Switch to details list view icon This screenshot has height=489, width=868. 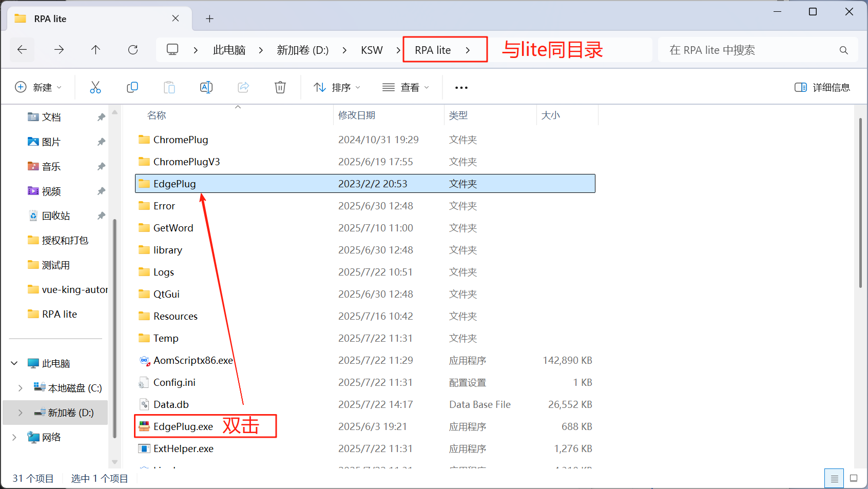pyautogui.click(x=834, y=479)
